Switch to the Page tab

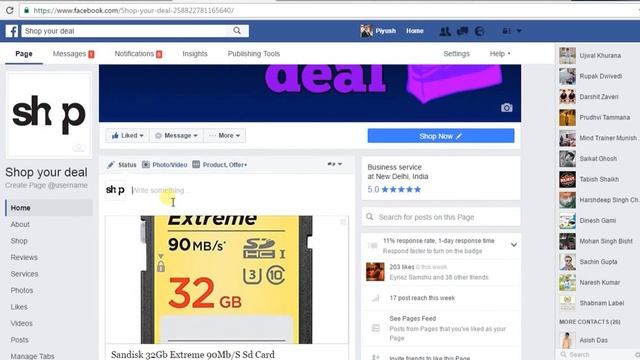[x=24, y=54]
